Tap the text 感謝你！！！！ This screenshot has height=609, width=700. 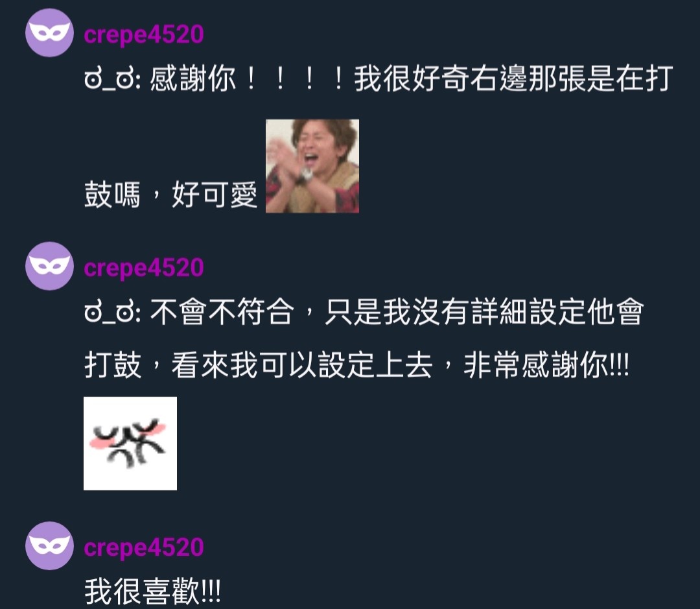pos(248,78)
